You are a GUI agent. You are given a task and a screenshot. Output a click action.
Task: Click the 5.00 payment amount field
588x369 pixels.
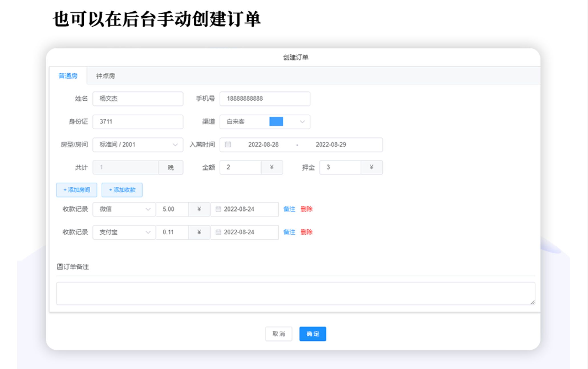pyautogui.click(x=172, y=209)
